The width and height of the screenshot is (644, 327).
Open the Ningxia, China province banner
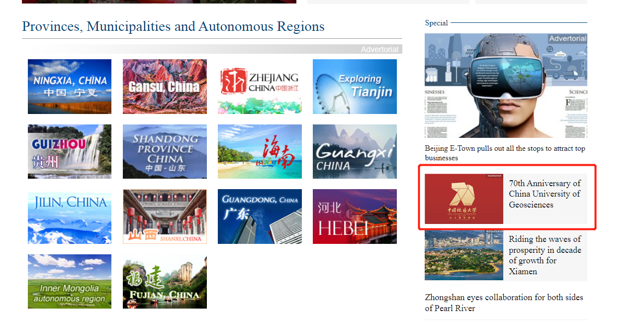70,87
